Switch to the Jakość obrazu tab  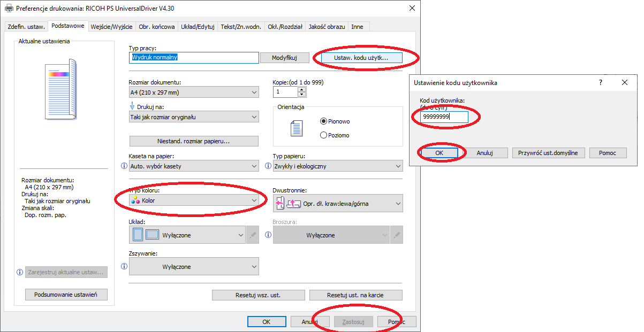(327, 27)
